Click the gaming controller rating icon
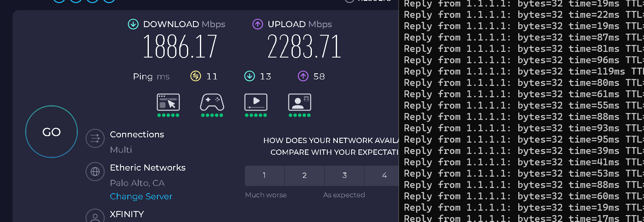The image size is (644, 222). coord(212,102)
